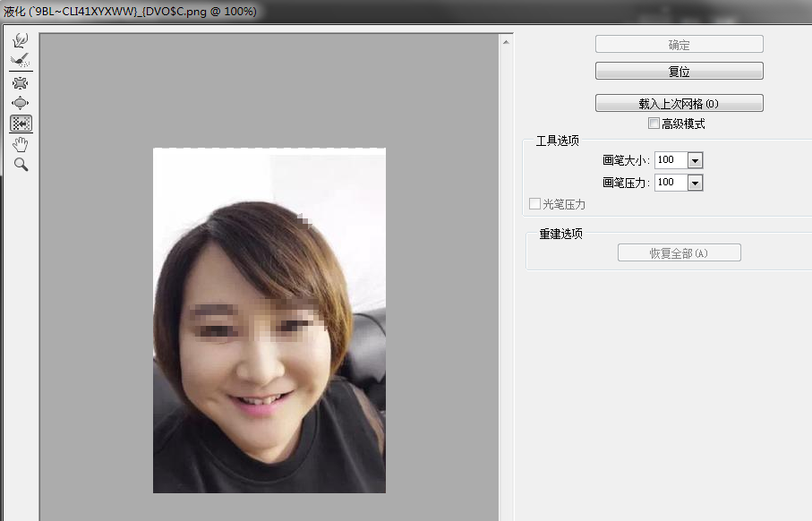The width and height of the screenshot is (812, 521).
Task: Select the Reconstruct tool
Action: [x=21, y=60]
